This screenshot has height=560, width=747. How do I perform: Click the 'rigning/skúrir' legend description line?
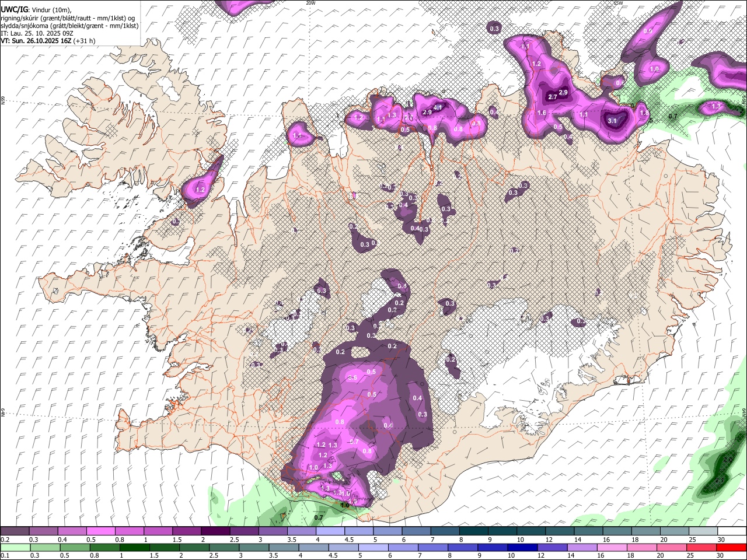click(x=68, y=18)
